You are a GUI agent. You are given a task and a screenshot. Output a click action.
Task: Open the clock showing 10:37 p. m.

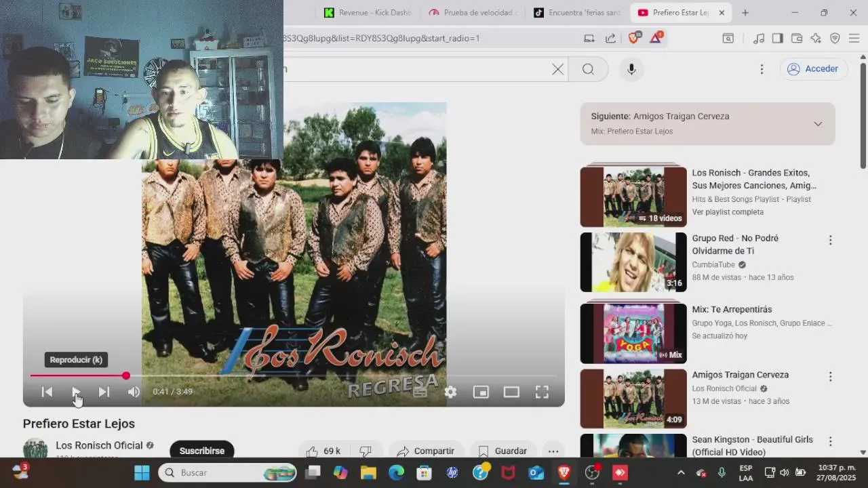[836, 472]
